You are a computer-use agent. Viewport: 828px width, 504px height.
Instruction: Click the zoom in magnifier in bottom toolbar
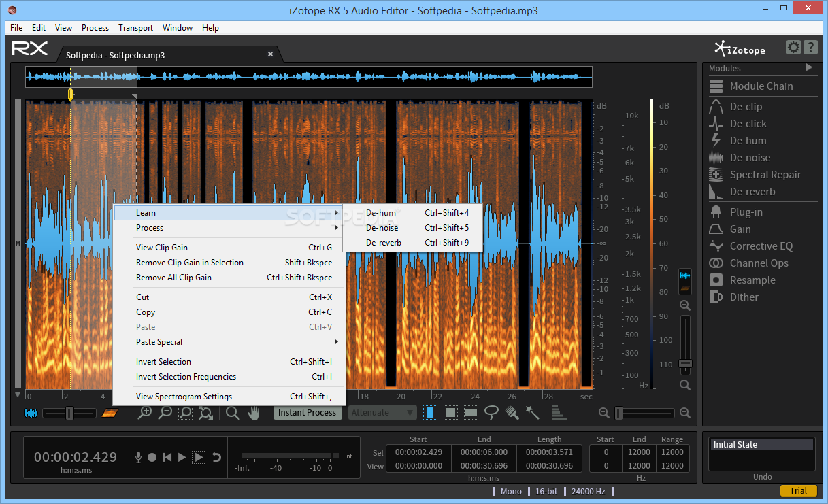pyautogui.click(x=145, y=412)
